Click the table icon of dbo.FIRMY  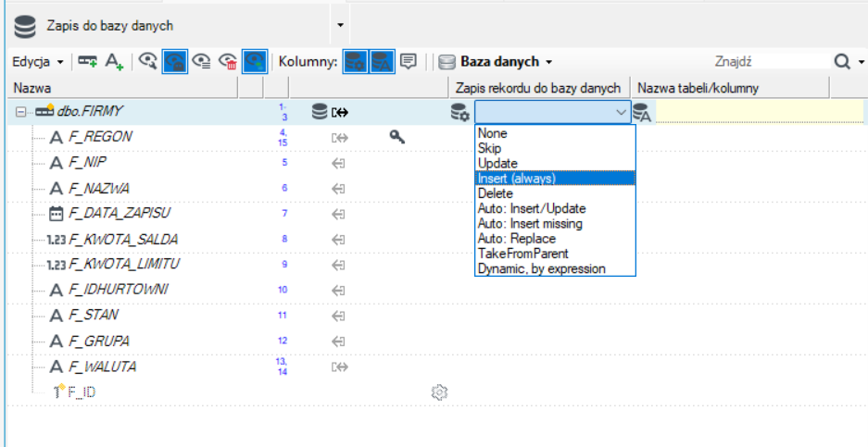[44, 110]
